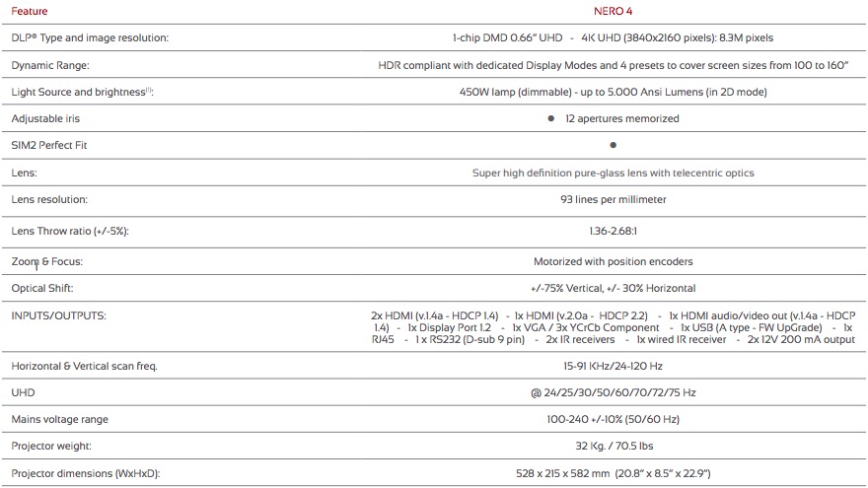Click the Lens Throw ratio label
The height and width of the screenshot is (488, 868).
[x=70, y=231]
